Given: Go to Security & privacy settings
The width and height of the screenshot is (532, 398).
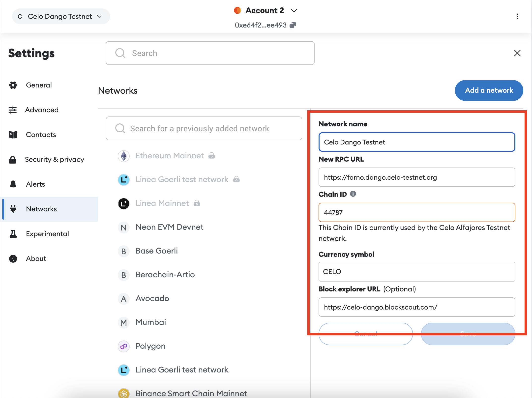Looking at the screenshot, I should pos(55,159).
